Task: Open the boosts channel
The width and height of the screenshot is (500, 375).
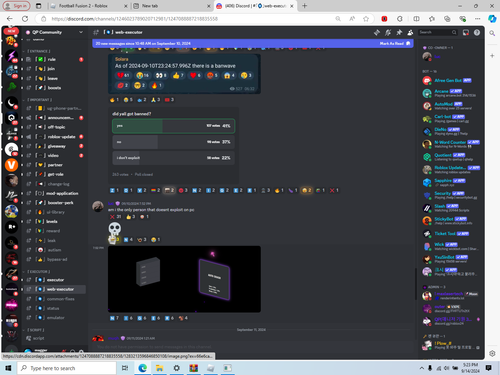Action: [x=54, y=88]
